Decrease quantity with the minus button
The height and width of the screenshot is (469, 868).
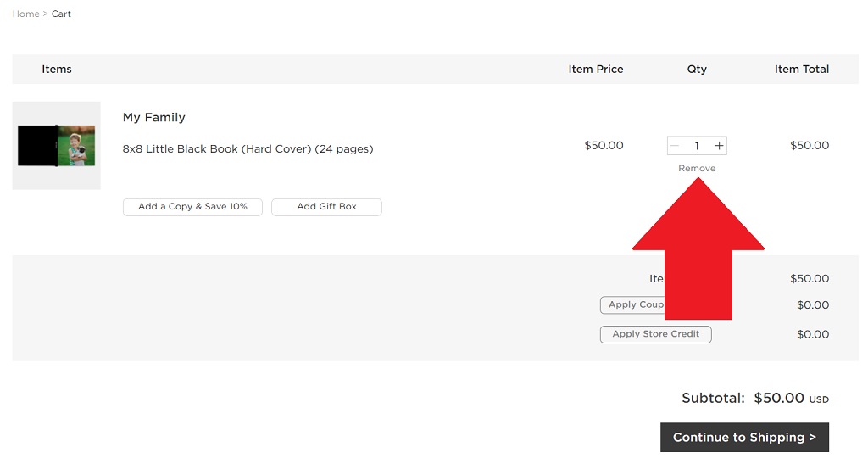click(675, 146)
